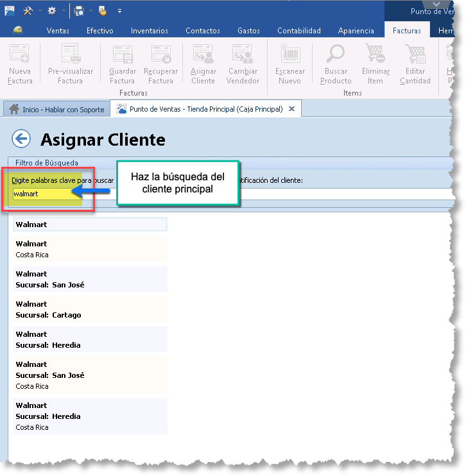
Task: Click the gear settings icon in title bar
Action: click(52, 11)
